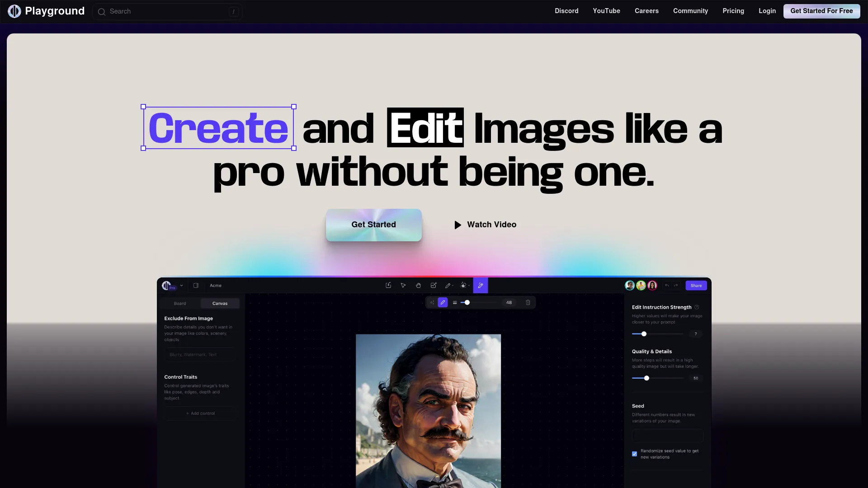Click the highlighted Edit headline word
Image resolution: width=868 pixels, height=488 pixels.
(425, 128)
